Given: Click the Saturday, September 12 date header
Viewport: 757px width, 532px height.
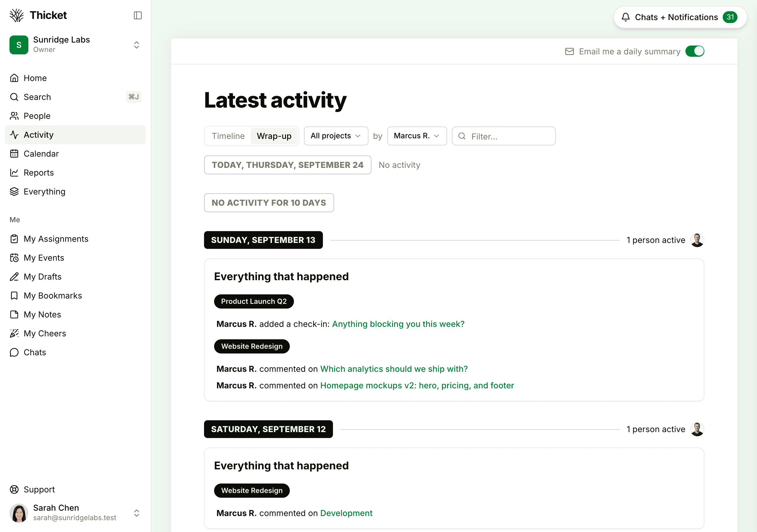Looking at the screenshot, I should [x=268, y=429].
